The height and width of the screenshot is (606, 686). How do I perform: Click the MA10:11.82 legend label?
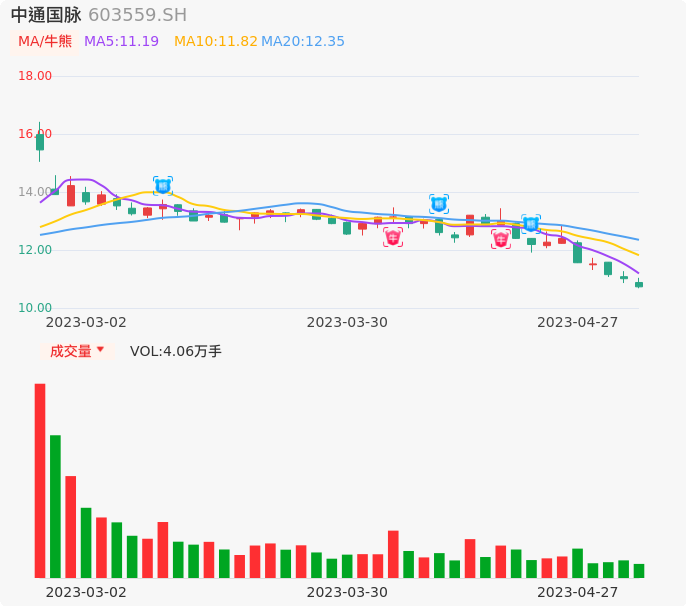click(x=216, y=42)
